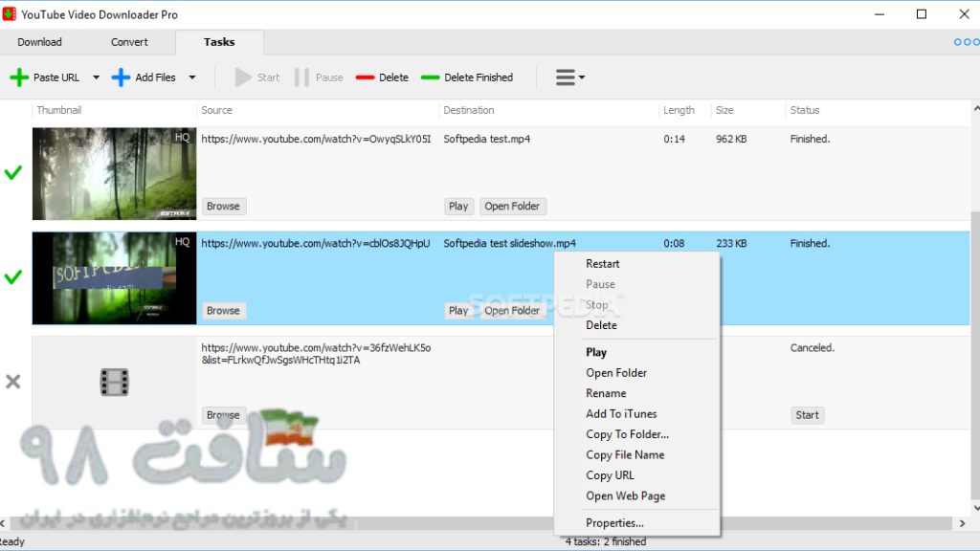
Task: Switch to the Download tab
Action: (x=39, y=42)
